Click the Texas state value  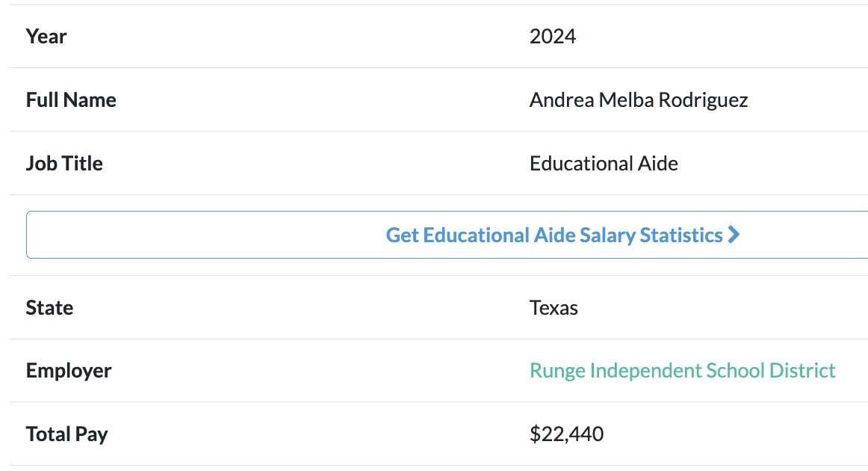pyautogui.click(x=554, y=308)
